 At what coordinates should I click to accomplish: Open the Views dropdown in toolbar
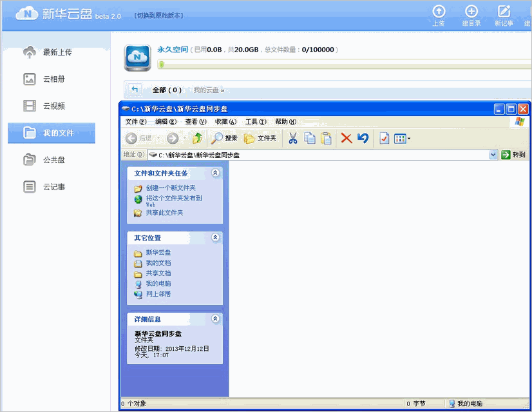[x=402, y=138]
